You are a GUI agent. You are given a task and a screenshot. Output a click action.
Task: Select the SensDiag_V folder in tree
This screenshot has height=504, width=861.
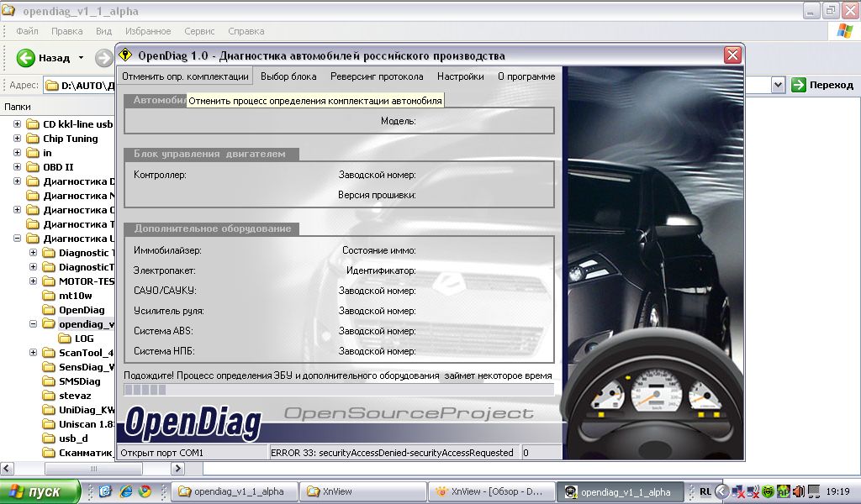coord(87,367)
